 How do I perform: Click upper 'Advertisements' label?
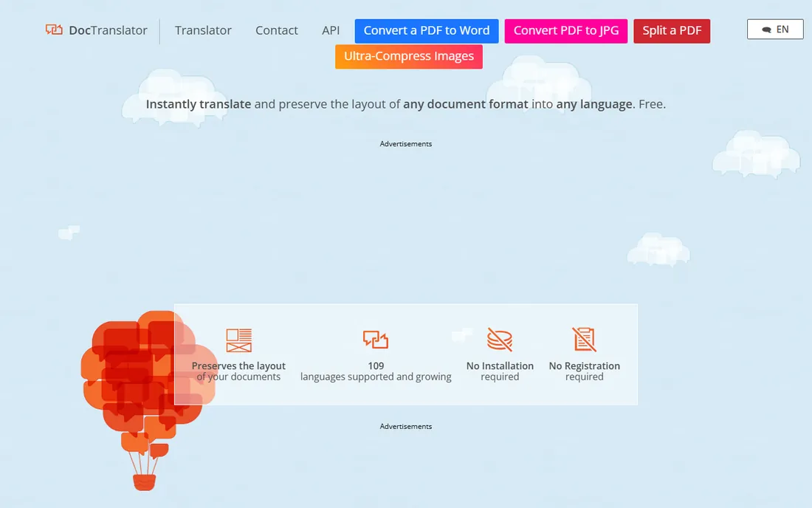(x=406, y=144)
